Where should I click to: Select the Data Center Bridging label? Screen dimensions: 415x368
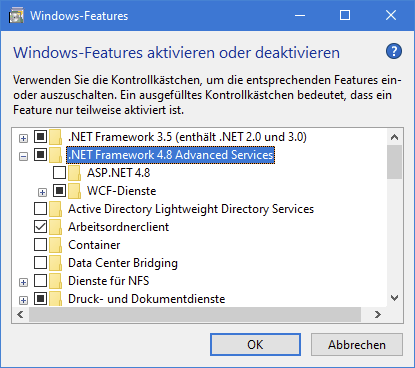tap(123, 263)
